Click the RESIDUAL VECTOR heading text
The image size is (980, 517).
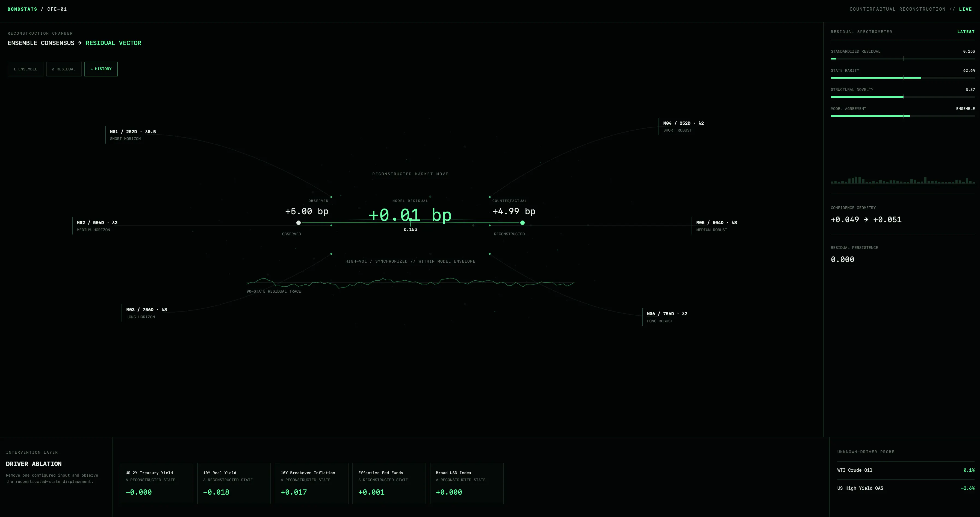[113, 43]
